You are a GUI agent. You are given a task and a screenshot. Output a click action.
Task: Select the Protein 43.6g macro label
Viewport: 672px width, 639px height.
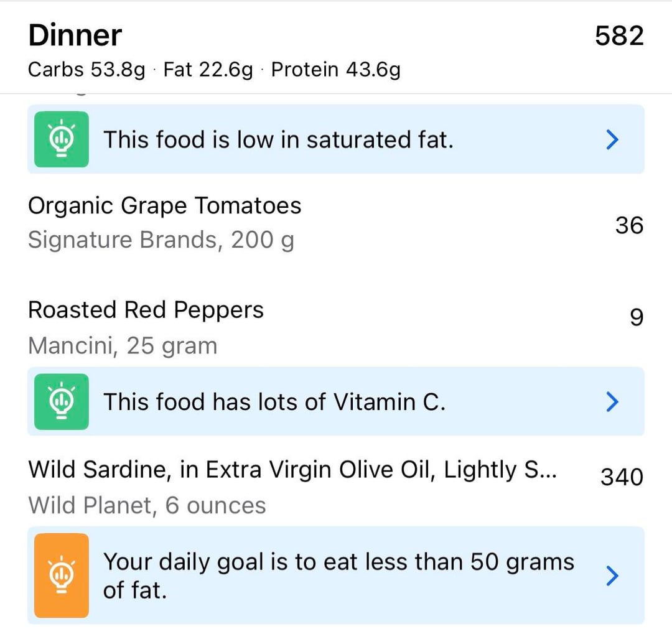(336, 70)
